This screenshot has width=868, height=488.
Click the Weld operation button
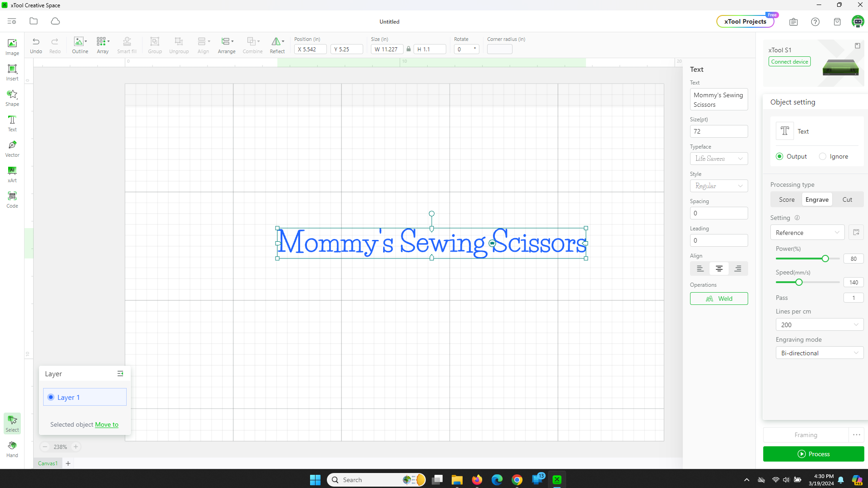[719, 299]
